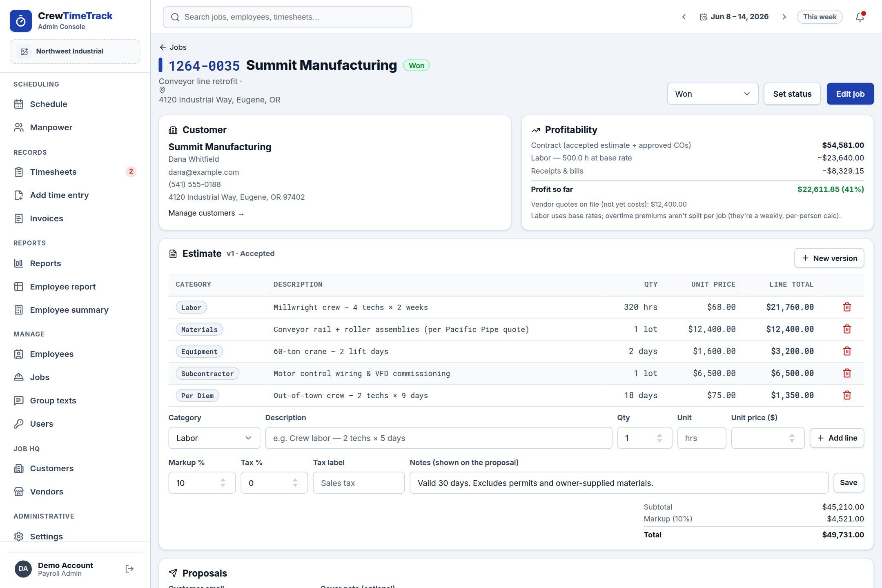
Task: Click the Unit price stepper arrows
Action: point(792,438)
